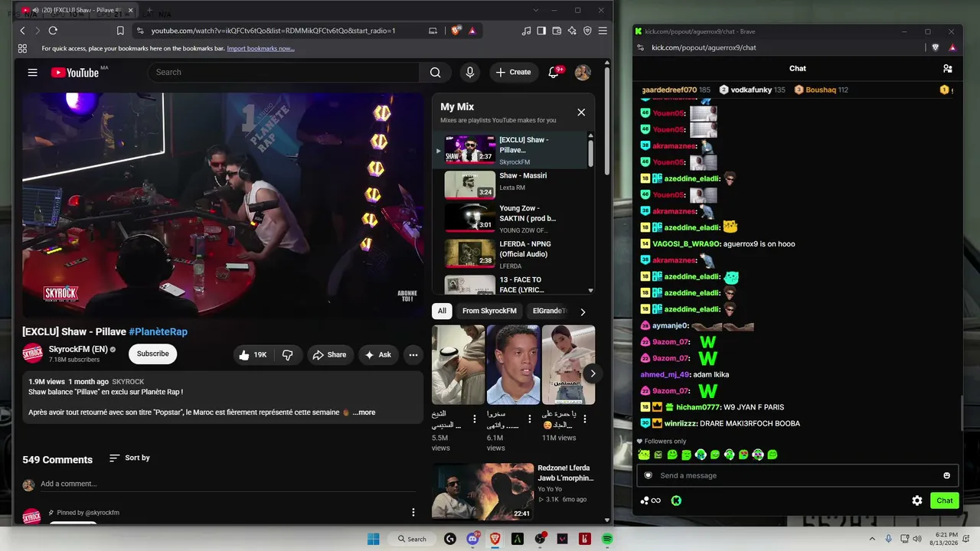980x551 pixels.
Task: Click the Ask button below the video
Action: [x=378, y=355]
